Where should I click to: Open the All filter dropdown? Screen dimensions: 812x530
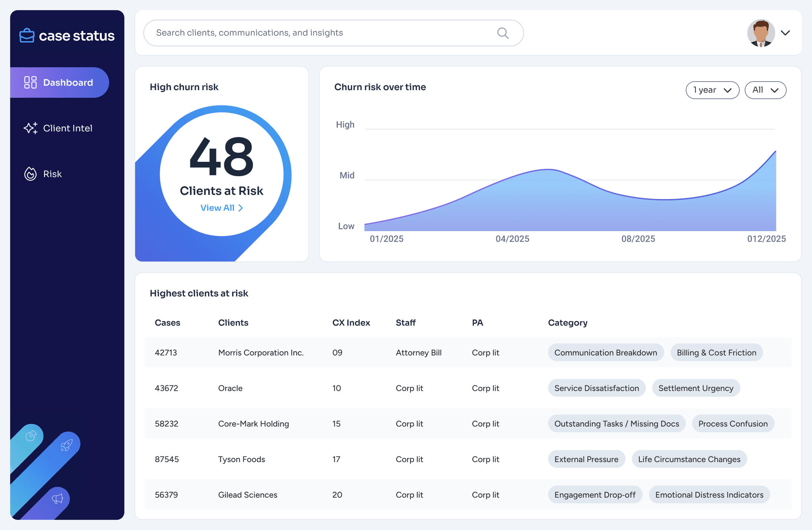765,90
